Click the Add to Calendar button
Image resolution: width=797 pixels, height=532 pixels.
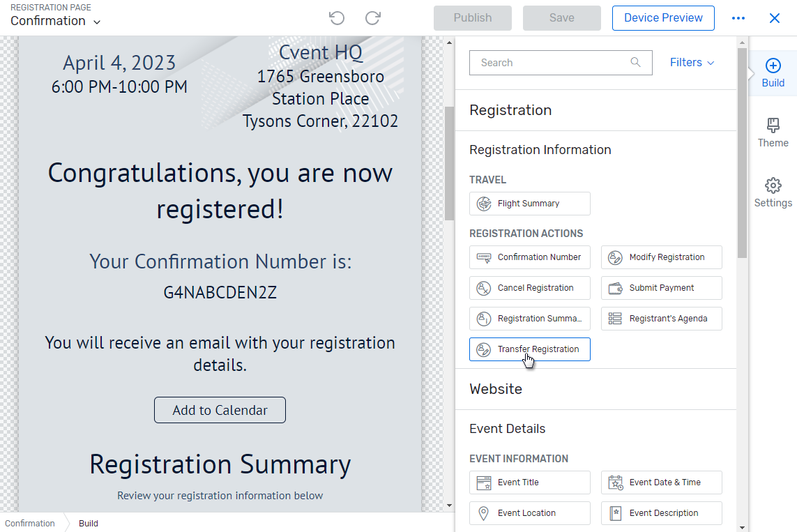[x=220, y=410]
